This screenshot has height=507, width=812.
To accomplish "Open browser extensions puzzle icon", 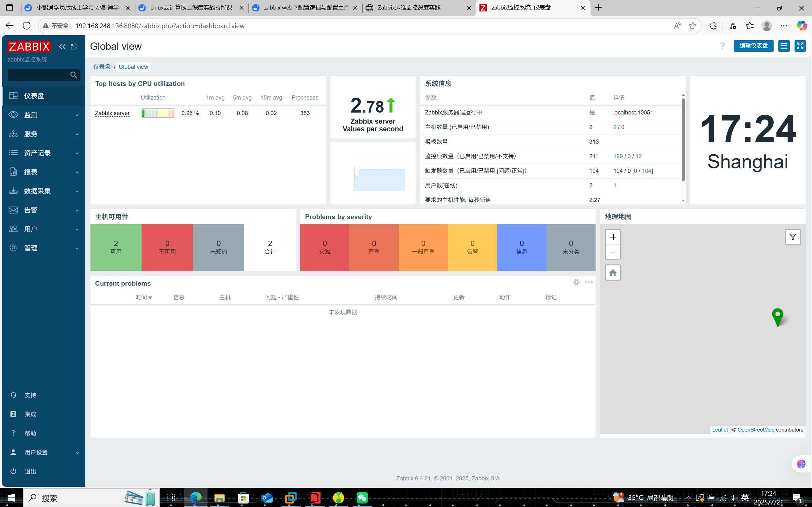I will pos(713,26).
